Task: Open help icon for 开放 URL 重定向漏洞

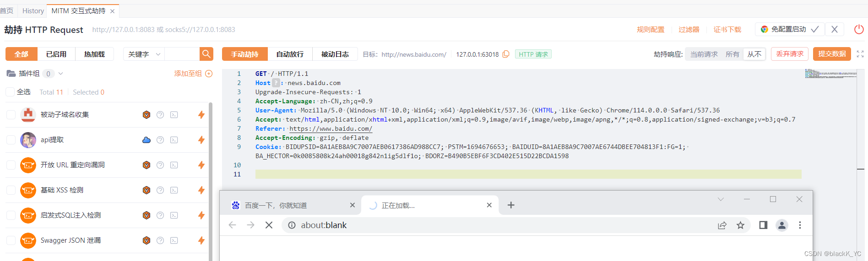Action: [160, 165]
